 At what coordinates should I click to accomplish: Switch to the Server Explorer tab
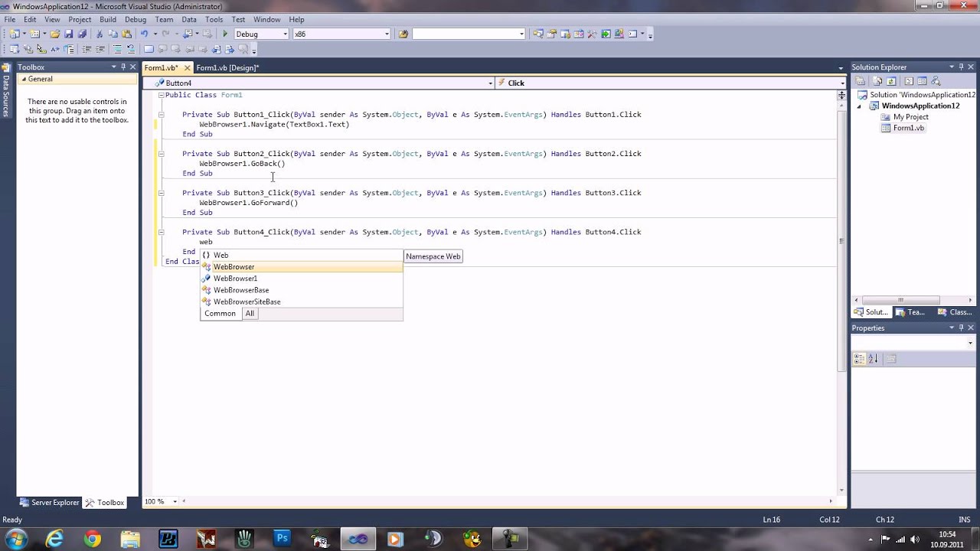(x=49, y=503)
